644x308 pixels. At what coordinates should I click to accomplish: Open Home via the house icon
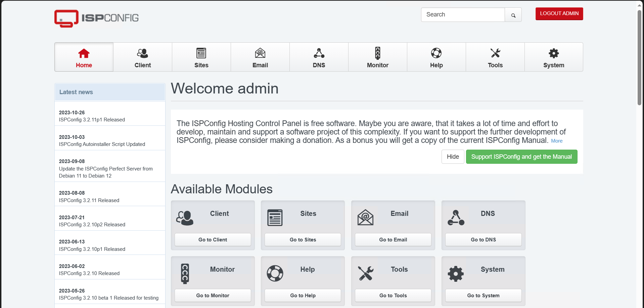(x=84, y=53)
